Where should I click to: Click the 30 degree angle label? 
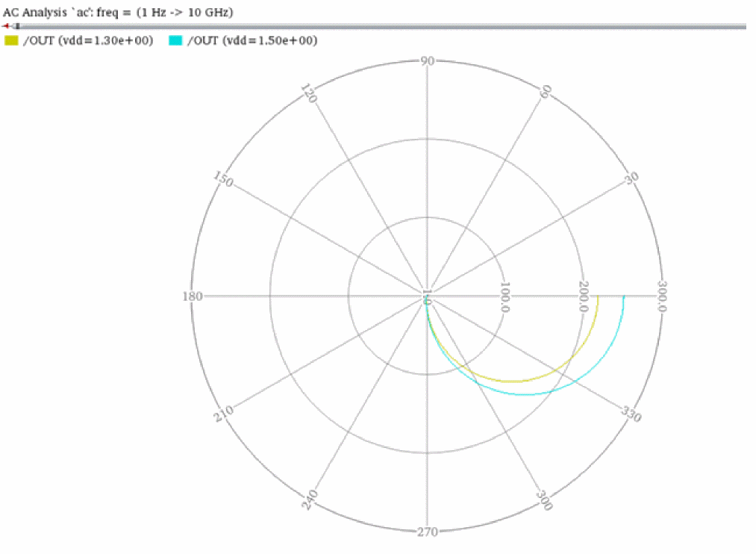tap(631, 178)
